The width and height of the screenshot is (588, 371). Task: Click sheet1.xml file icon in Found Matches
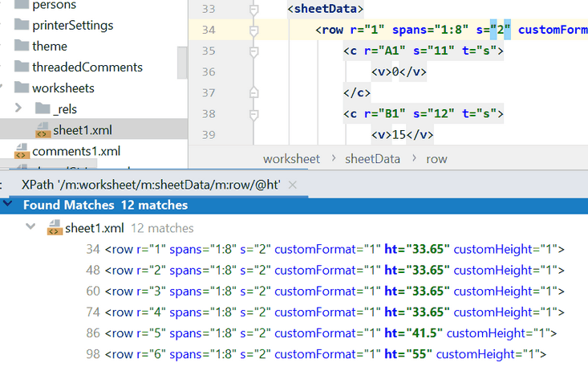[x=55, y=228]
